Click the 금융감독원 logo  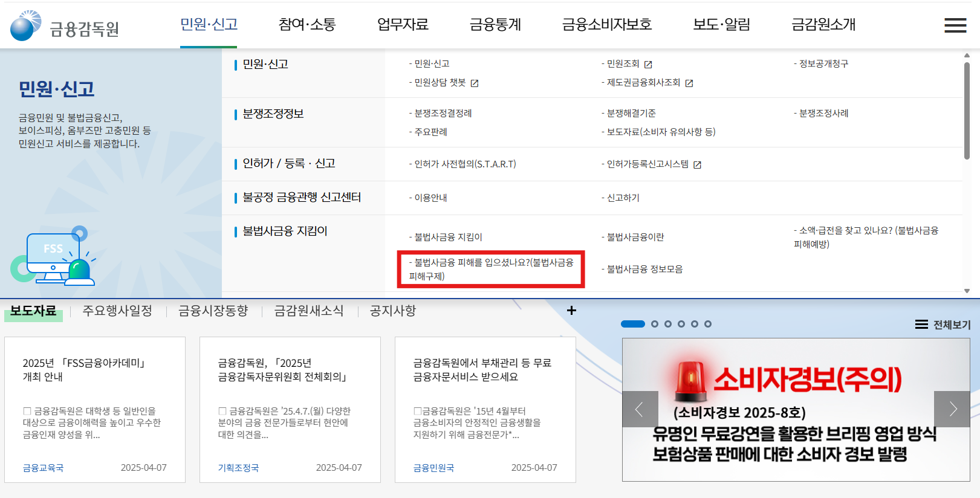(65, 25)
